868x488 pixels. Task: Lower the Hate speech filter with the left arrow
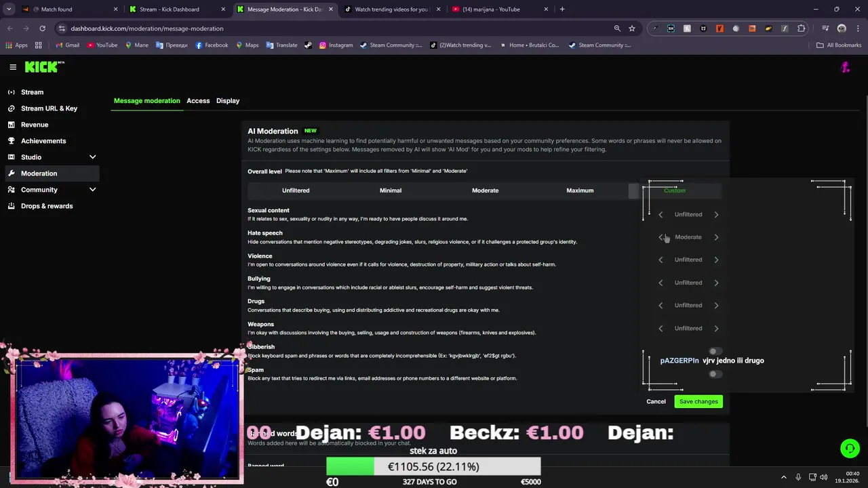coord(660,237)
